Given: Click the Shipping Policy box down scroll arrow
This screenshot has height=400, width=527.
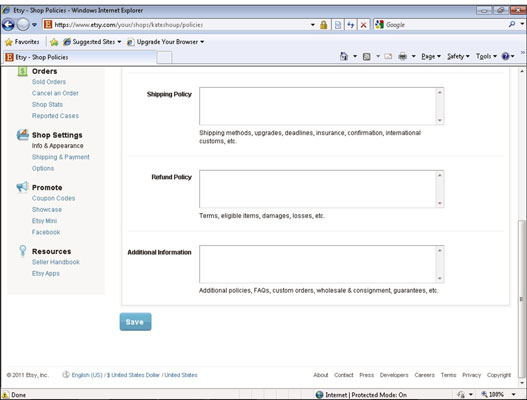Looking at the screenshot, I should tap(440, 120).
